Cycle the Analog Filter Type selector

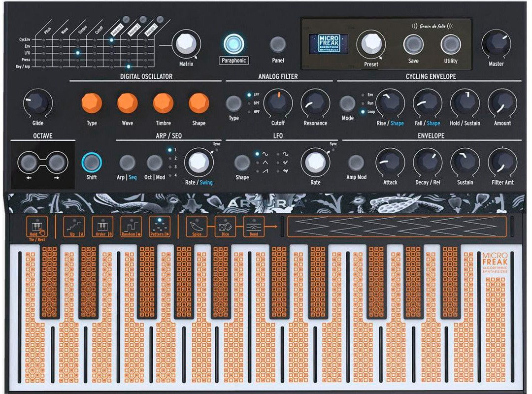234,103
